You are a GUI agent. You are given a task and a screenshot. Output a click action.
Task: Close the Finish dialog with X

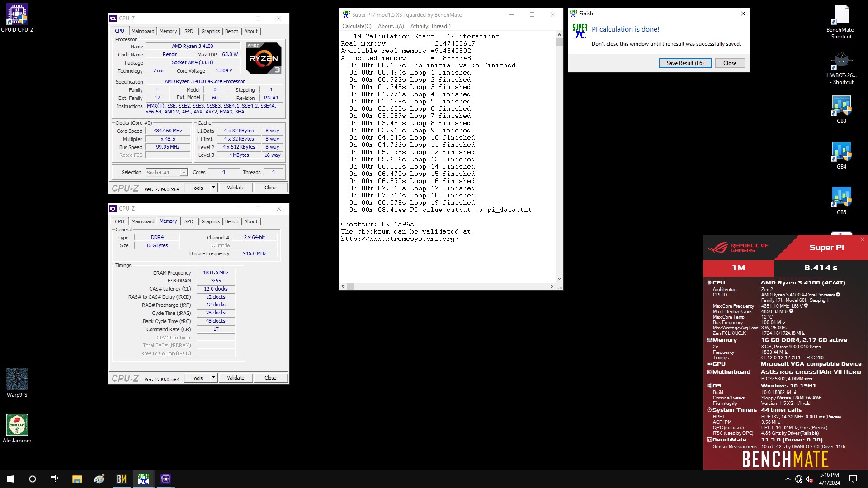point(743,14)
